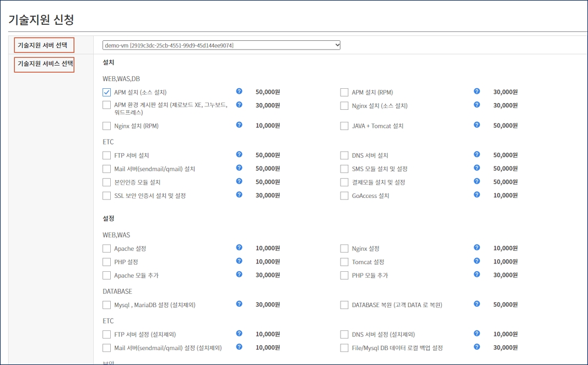Check 결제모듈 설치 및 설정 option
The image size is (588, 365).
point(344,182)
